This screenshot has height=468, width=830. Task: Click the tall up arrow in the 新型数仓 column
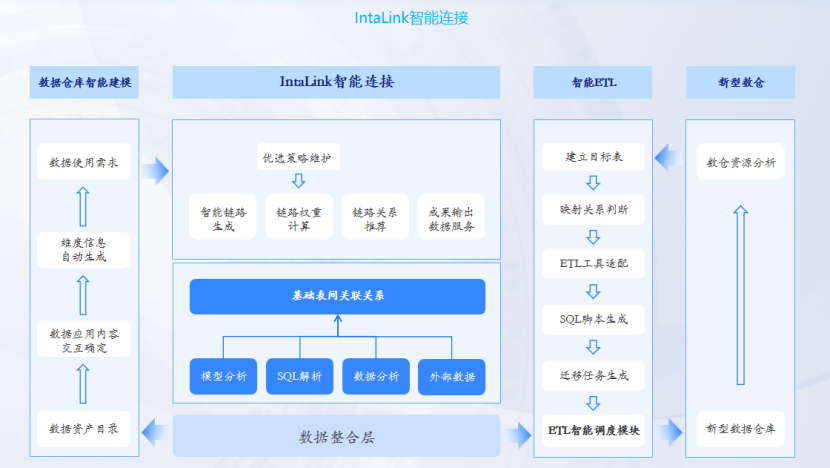tap(740, 295)
